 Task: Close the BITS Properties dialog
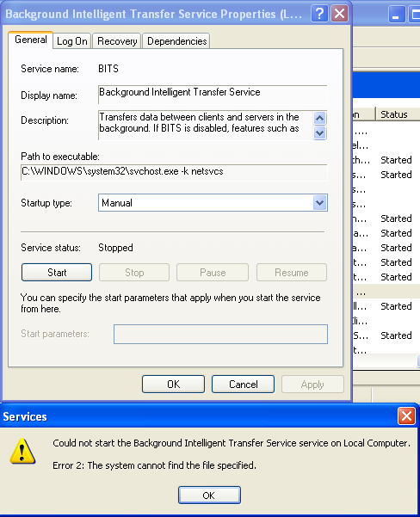pos(339,14)
